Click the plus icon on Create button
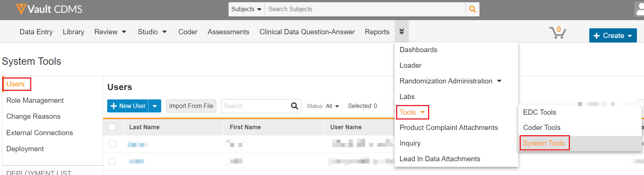This screenshot has height=175, width=644. 597,36
